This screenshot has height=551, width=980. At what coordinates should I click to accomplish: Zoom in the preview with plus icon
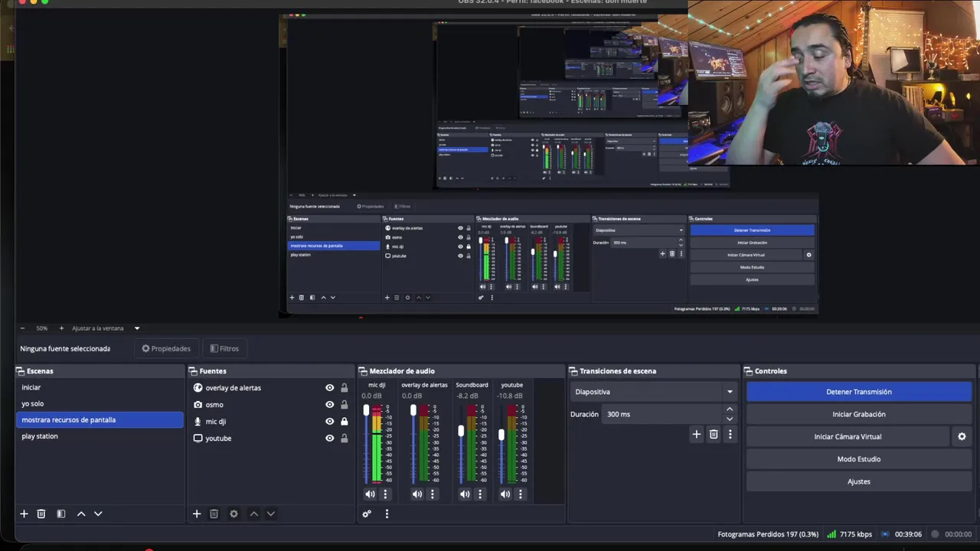(61, 328)
